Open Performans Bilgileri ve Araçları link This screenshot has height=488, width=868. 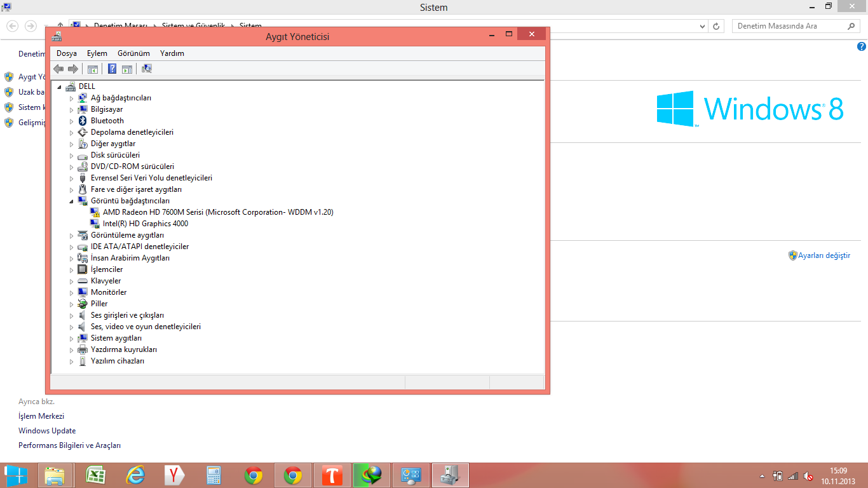tap(69, 446)
